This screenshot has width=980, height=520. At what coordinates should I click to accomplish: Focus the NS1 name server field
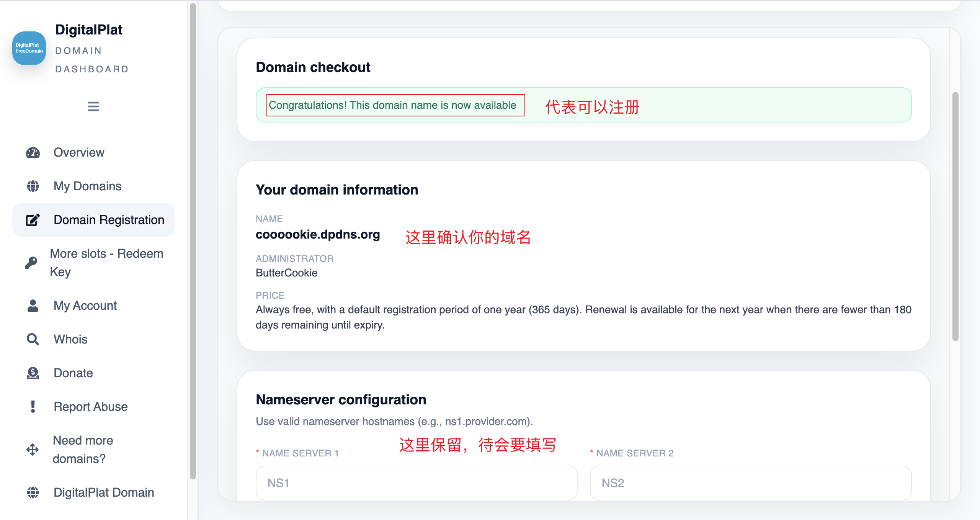coord(416,483)
